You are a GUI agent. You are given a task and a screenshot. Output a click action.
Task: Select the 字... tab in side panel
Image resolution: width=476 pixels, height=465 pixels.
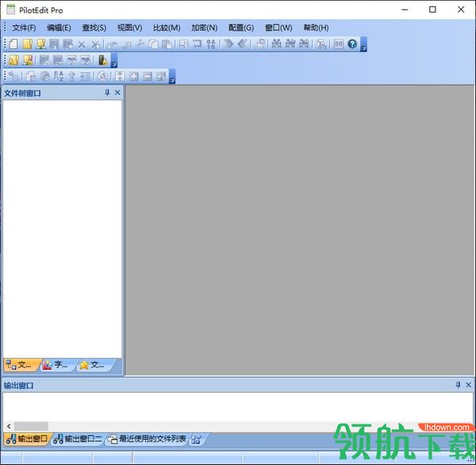(x=58, y=365)
